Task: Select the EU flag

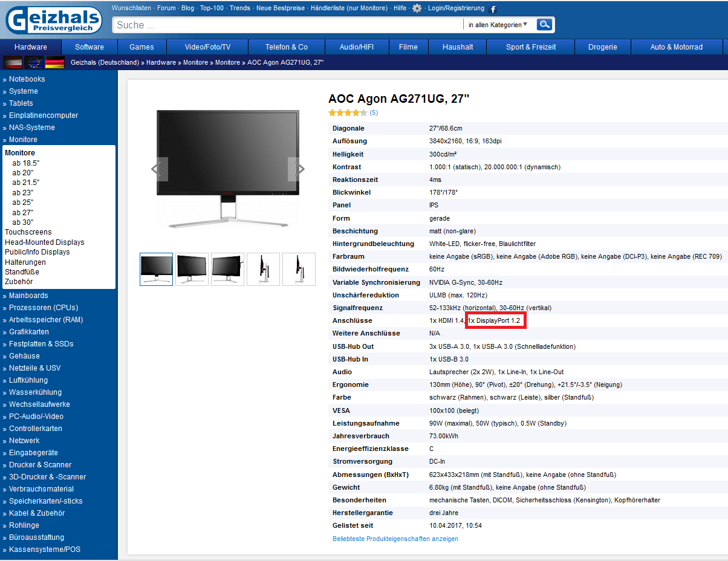Action: pyautogui.click(x=33, y=62)
